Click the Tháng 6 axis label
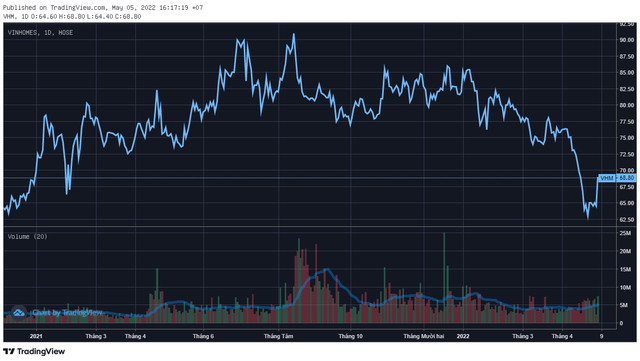This screenshot has width=640, height=361. (203, 336)
